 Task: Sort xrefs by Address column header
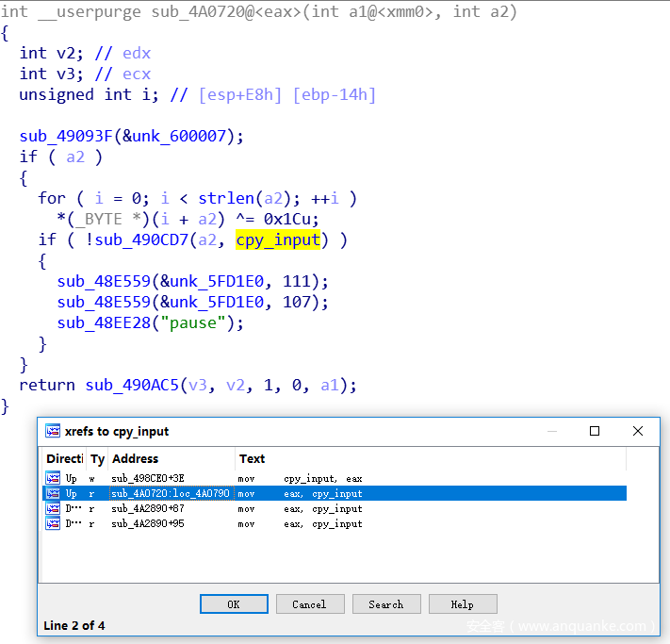coord(170,458)
